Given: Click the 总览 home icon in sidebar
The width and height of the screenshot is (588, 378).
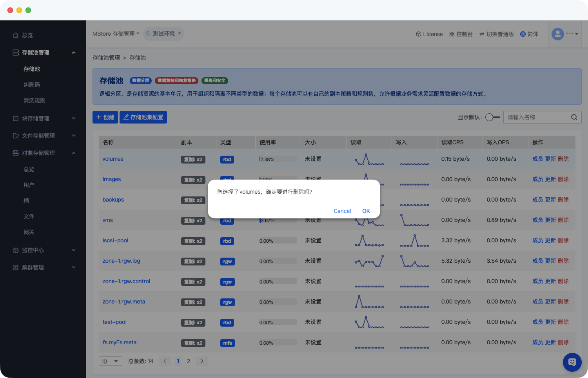Looking at the screenshot, I should pos(16,35).
